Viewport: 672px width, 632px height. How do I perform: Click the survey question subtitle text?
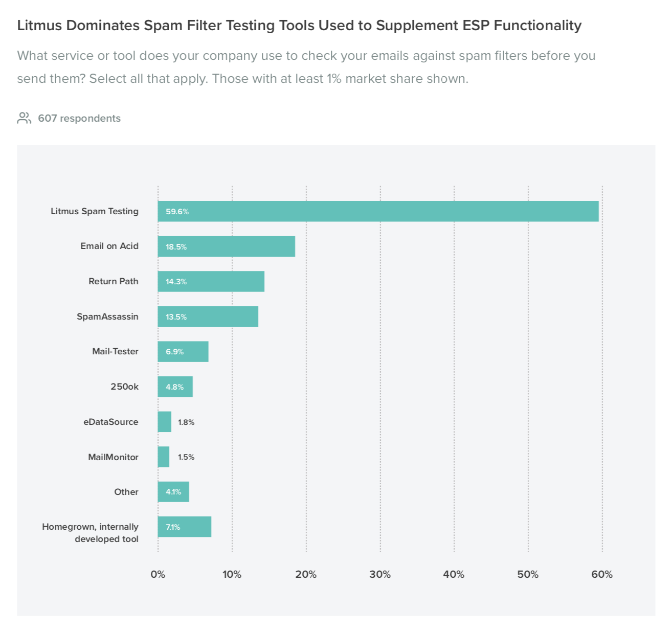point(306,67)
